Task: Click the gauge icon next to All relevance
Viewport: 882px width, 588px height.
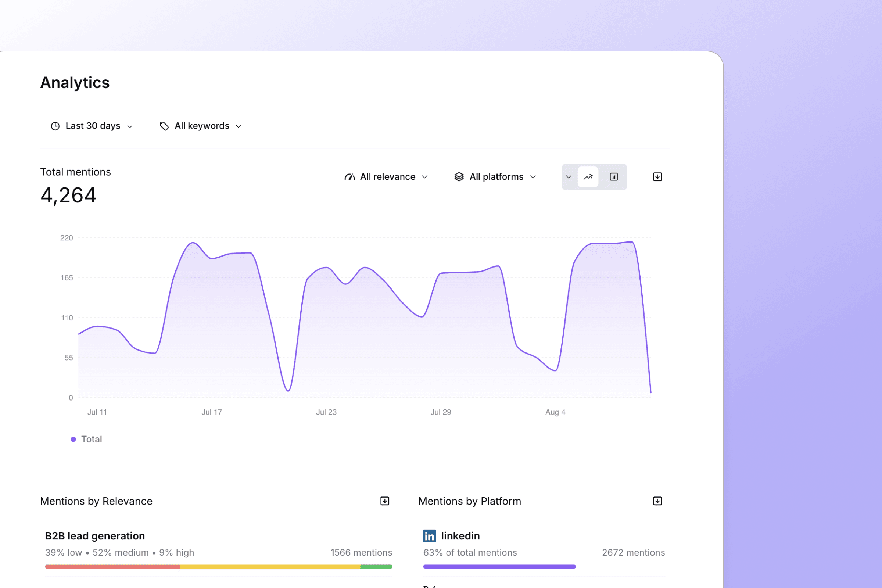Action: 350,177
